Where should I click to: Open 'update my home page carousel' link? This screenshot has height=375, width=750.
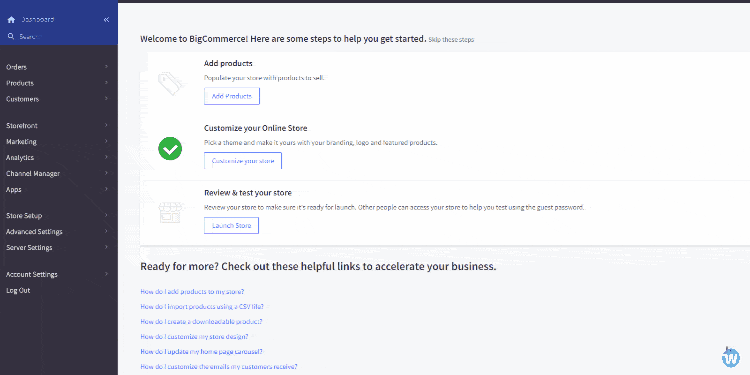[201, 352]
